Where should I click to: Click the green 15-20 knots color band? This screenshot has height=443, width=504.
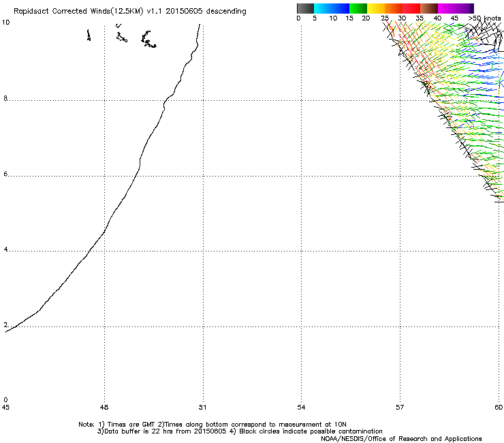pyautogui.click(x=358, y=8)
